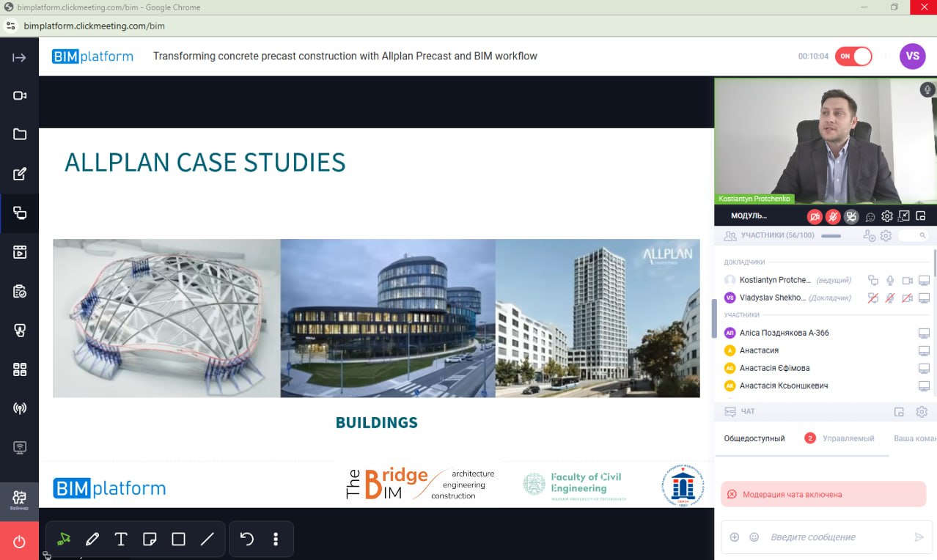The height and width of the screenshot is (560, 937).
Task: Open the whiteboard edit tool in sidebar
Action: tap(20, 174)
